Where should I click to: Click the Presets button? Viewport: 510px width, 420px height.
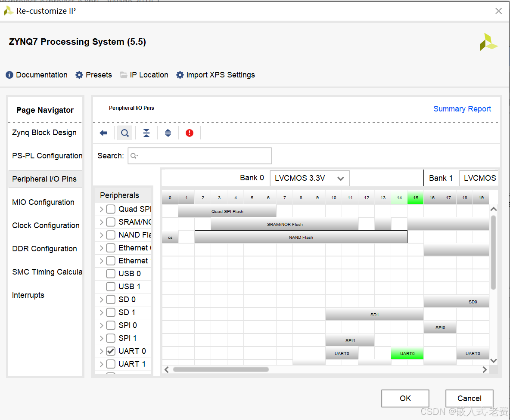(93, 75)
